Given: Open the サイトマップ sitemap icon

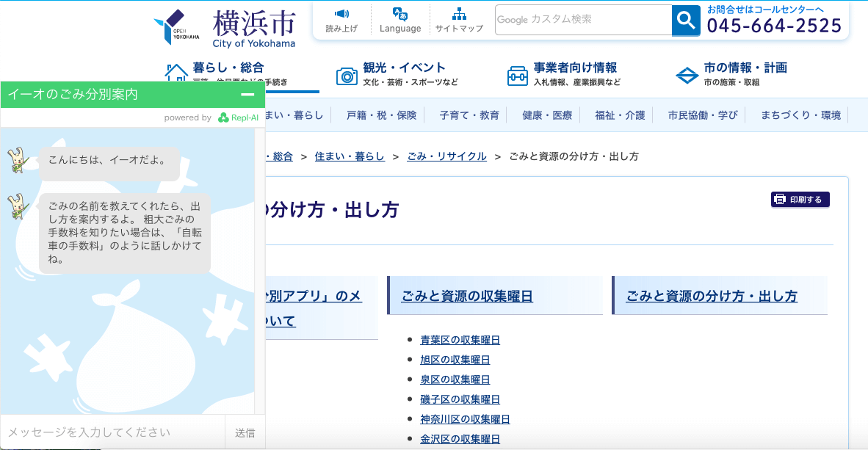Looking at the screenshot, I should pyautogui.click(x=459, y=14).
